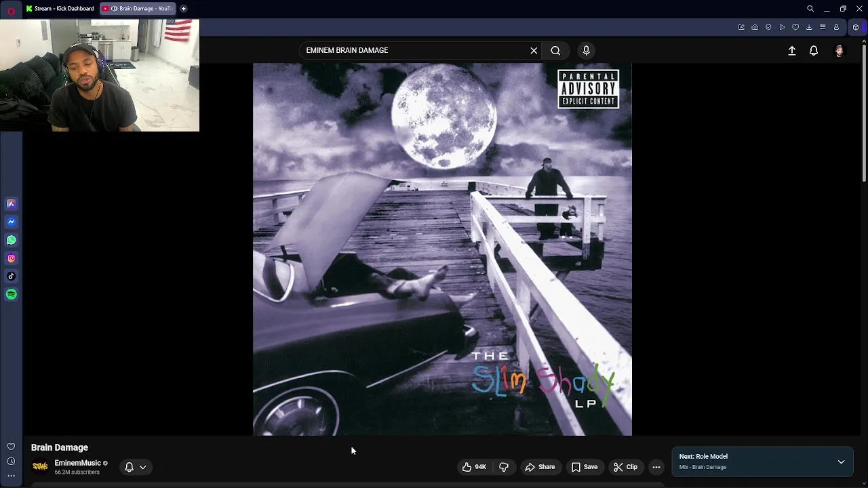Open TikTok in the sidebar
This screenshot has width=868, height=488.
[x=11, y=276]
